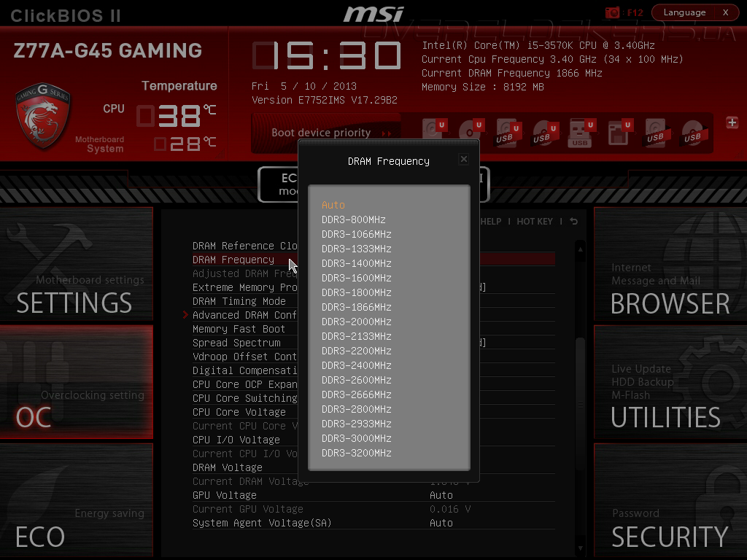The width and height of the screenshot is (747, 560).
Task: Close the DRAM Frequency popup
Action: pos(463,159)
